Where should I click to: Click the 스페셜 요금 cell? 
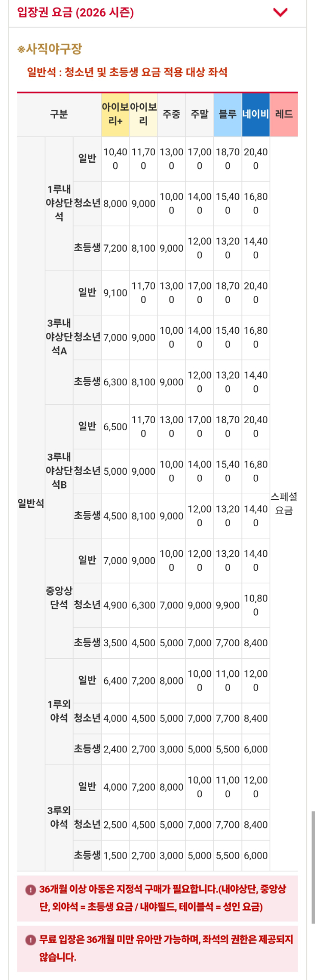pyautogui.click(x=284, y=503)
